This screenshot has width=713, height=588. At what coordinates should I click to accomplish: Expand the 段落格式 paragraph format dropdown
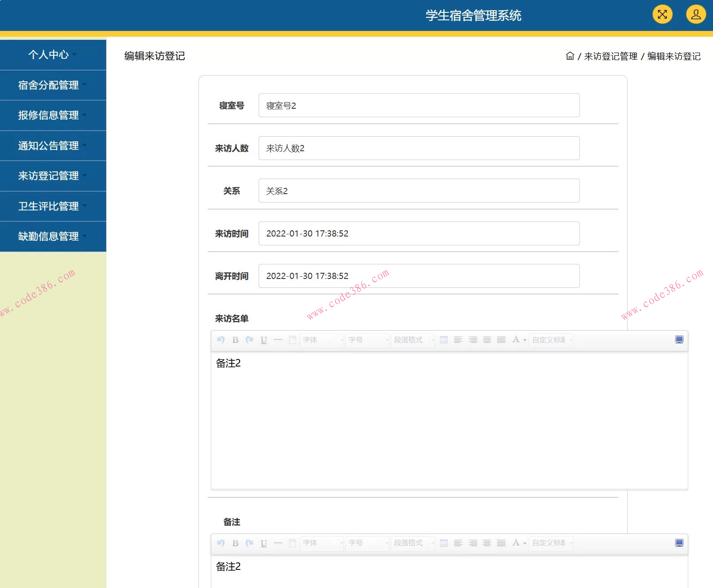click(412, 340)
